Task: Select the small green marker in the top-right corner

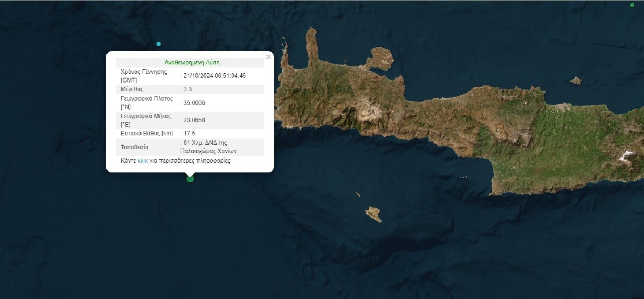Action: pos(632,5)
